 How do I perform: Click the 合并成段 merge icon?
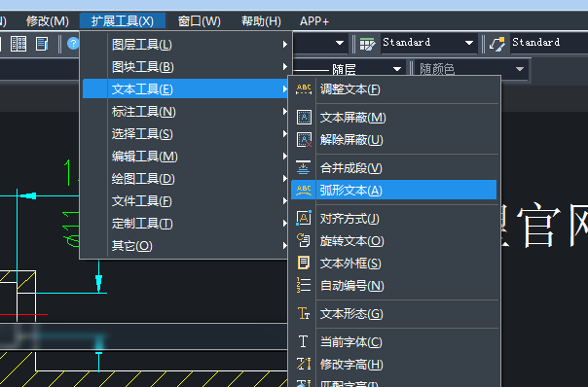click(303, 167)
